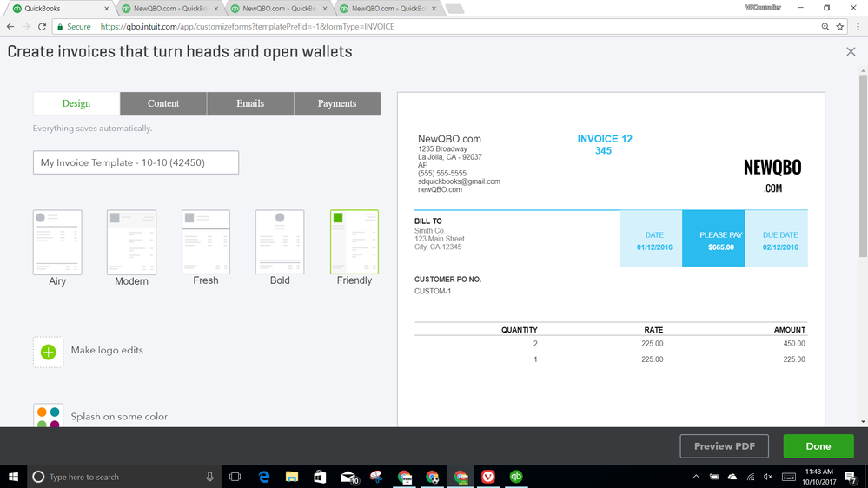Click the CUSTOM-1 PO number text

pos(433,291)
